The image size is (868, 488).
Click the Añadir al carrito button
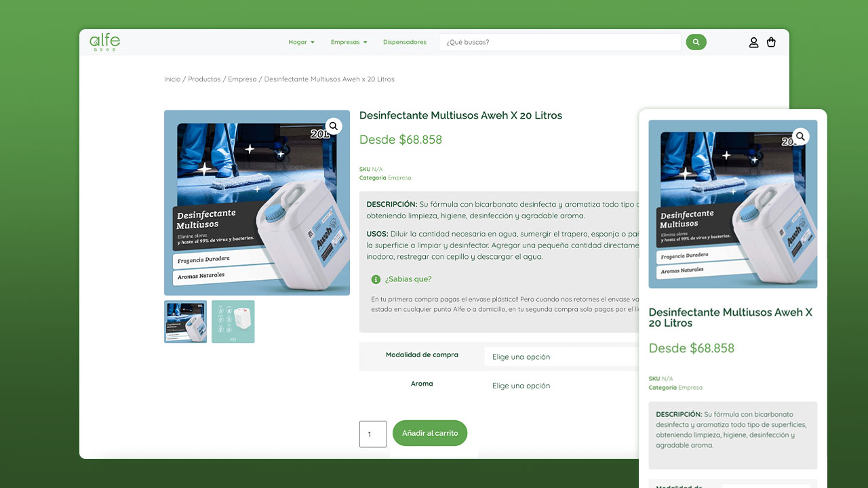click(430, 433)
